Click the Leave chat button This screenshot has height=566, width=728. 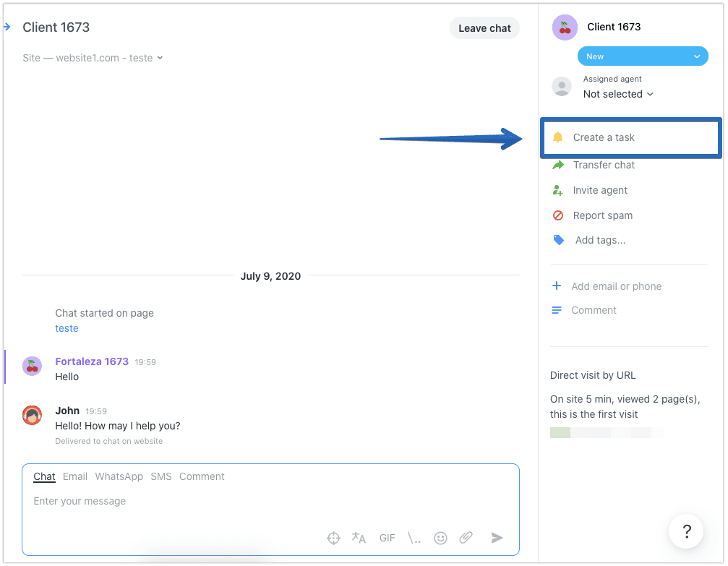(484, 28)
